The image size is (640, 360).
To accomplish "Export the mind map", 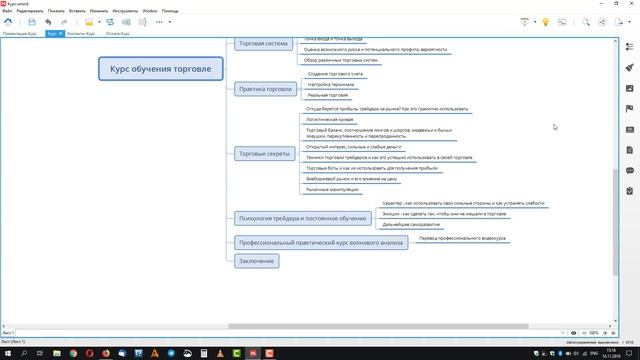I will click(619, 22).
